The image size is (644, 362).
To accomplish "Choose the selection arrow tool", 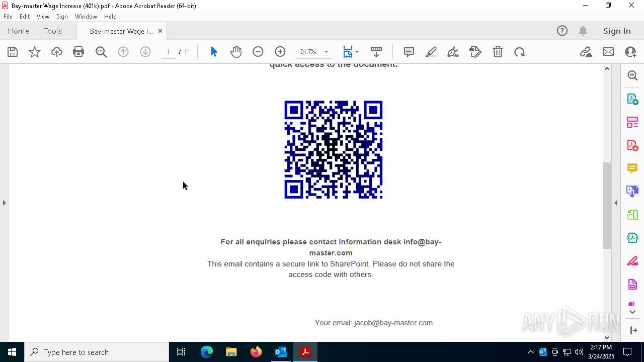I will [214, 52].
